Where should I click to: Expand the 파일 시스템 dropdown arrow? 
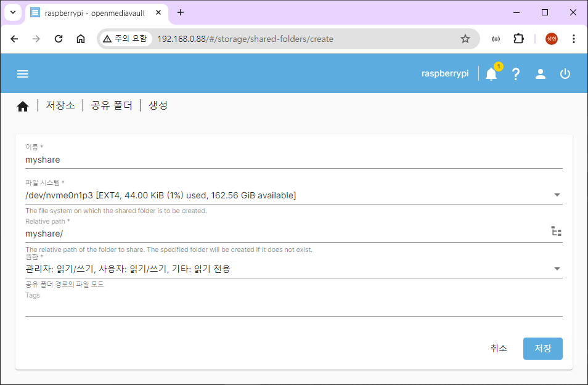557,195
